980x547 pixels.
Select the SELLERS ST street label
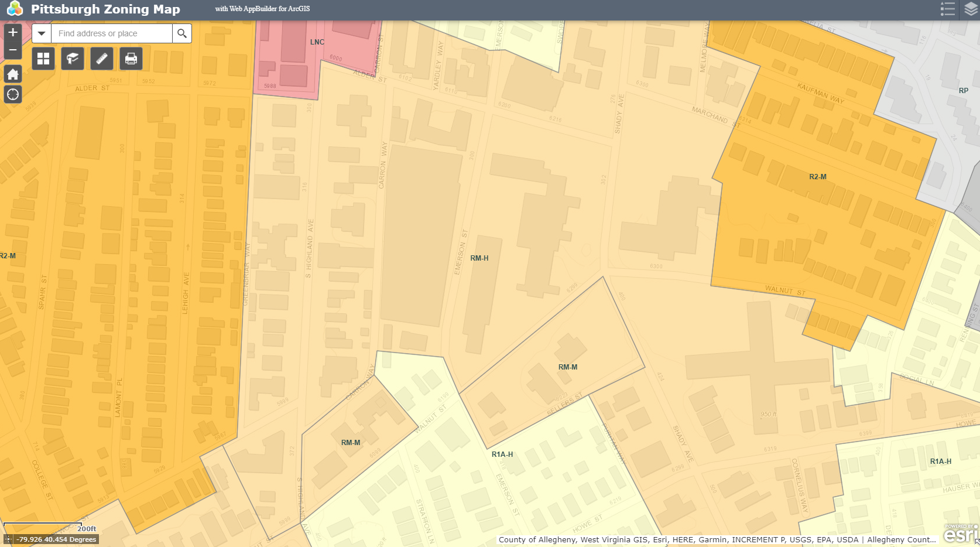[x=564, y=404]
